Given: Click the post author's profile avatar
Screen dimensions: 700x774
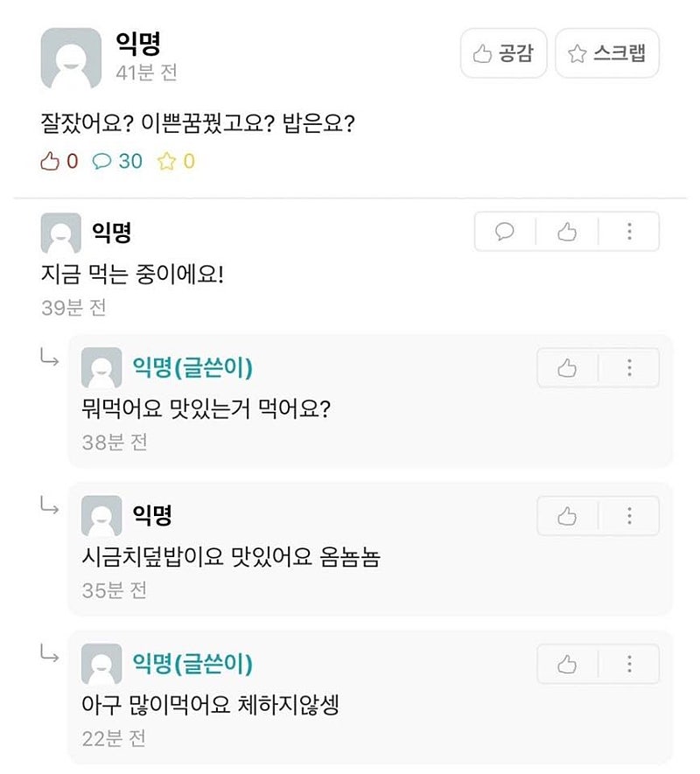Looking at the screenshot, I should pyautogui.click(x=71, y=59).
